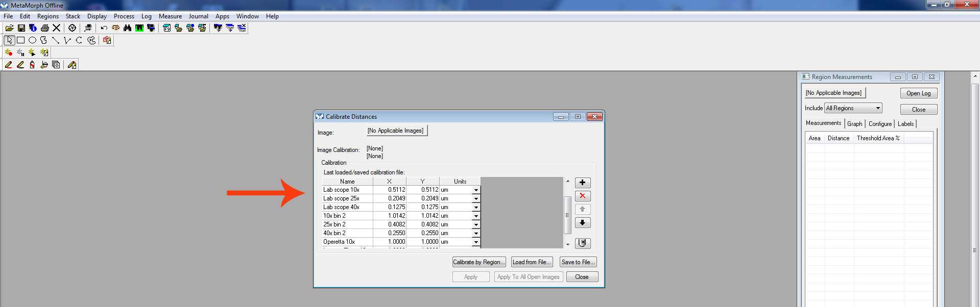
Task: Select the single line region tool
Action: (x=56, y=40)
